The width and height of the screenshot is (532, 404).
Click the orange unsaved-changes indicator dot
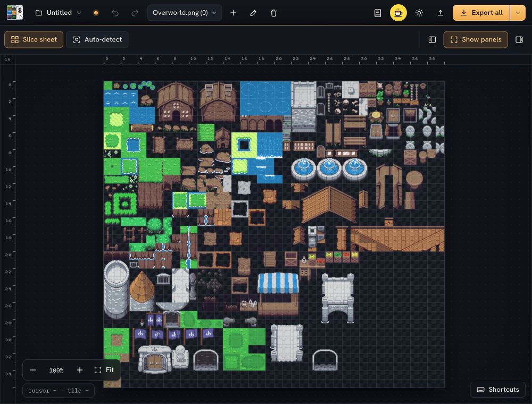click(x=96, y=13)
